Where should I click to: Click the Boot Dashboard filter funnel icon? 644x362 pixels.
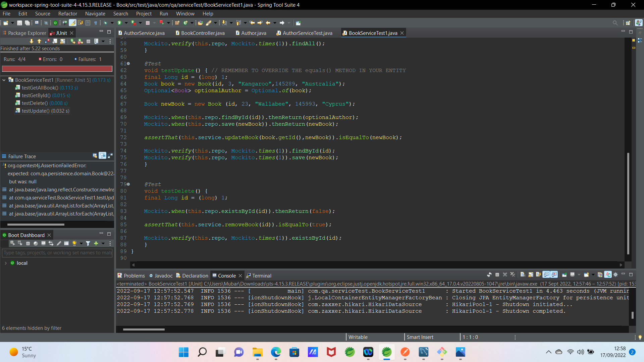[x=88, y=243]
